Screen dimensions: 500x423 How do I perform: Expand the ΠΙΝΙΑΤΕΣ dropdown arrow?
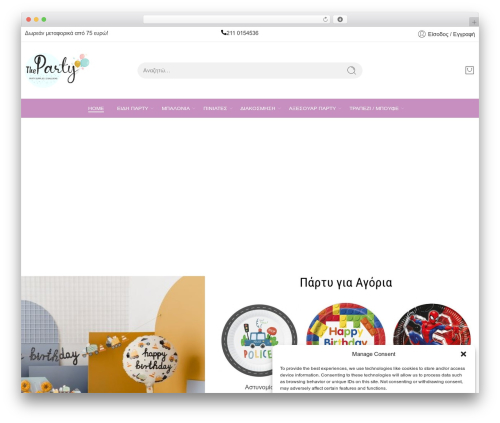pyautogui.click(x=231, y=109)
